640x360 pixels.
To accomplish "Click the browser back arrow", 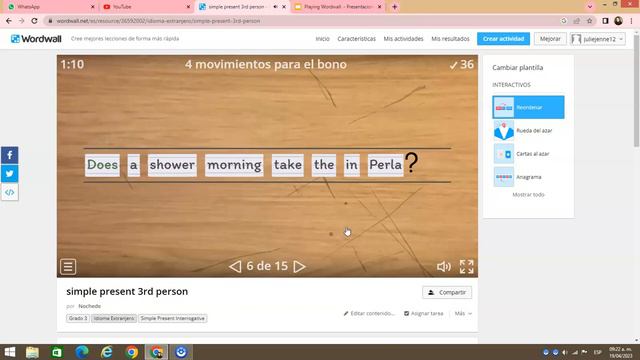I will (9, 21).
